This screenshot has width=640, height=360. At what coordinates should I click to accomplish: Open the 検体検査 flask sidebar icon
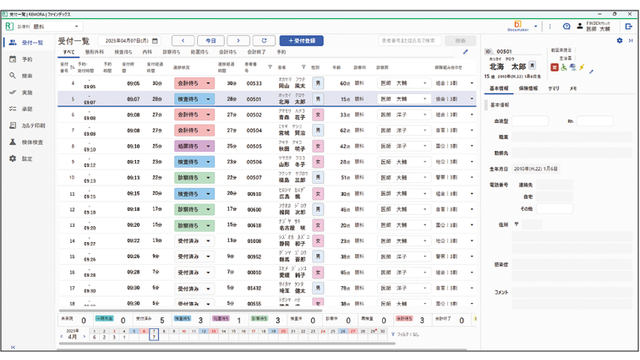pyautogui.click(x=13, y=142)
